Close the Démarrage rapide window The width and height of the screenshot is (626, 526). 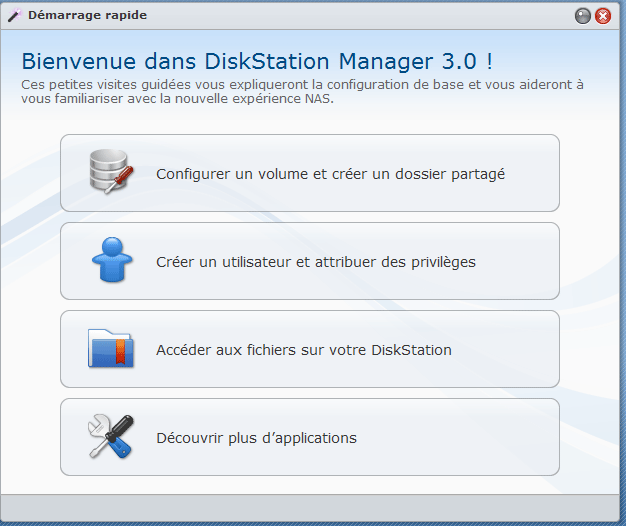[x=603, y=16]
